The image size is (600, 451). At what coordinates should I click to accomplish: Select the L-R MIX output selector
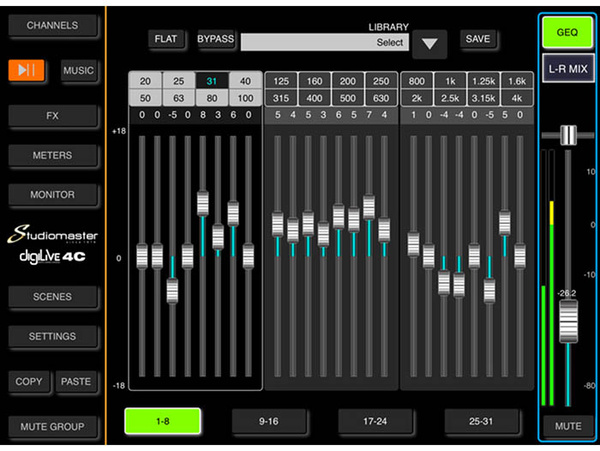pyautogui.click(x=568, y=69)
